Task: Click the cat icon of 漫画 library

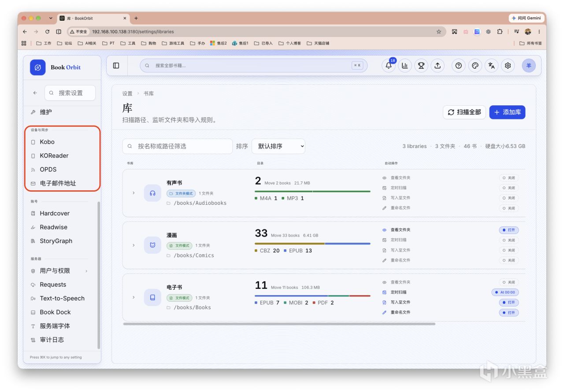Action: point(152,245)
